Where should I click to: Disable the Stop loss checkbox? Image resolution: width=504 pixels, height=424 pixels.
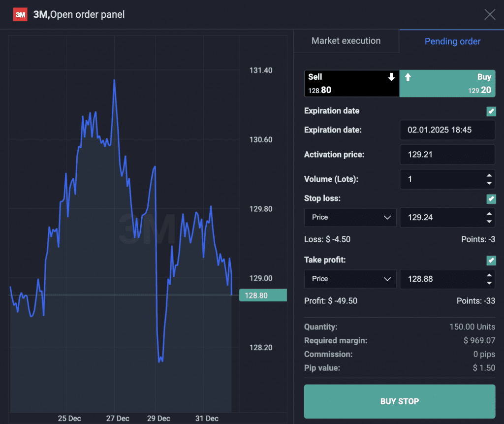point(491,199)
